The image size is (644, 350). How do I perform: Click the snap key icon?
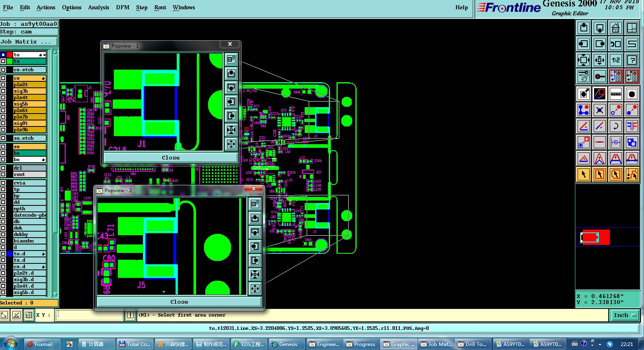(x=600, y=76)
